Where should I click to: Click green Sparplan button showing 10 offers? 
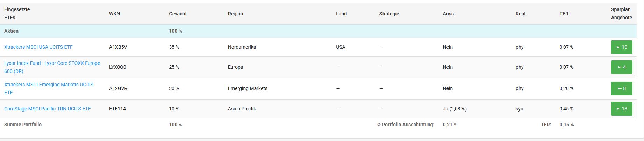(x=622, y=47)
